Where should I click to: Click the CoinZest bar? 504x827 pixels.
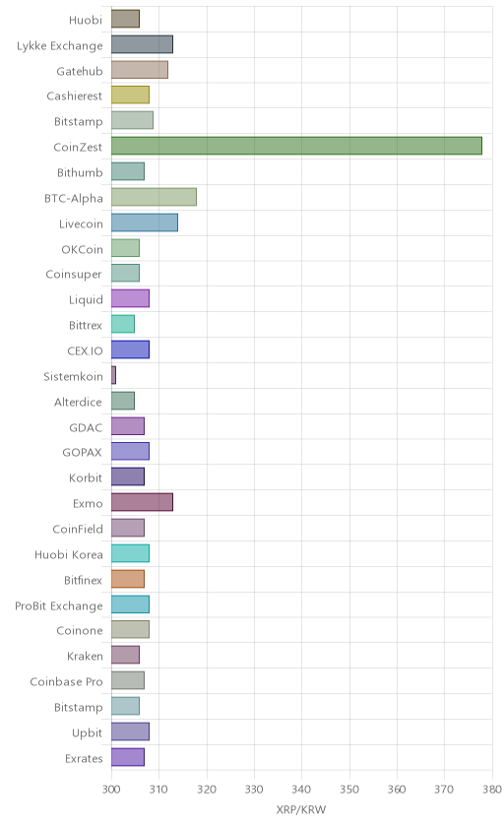tap(296, 146)
